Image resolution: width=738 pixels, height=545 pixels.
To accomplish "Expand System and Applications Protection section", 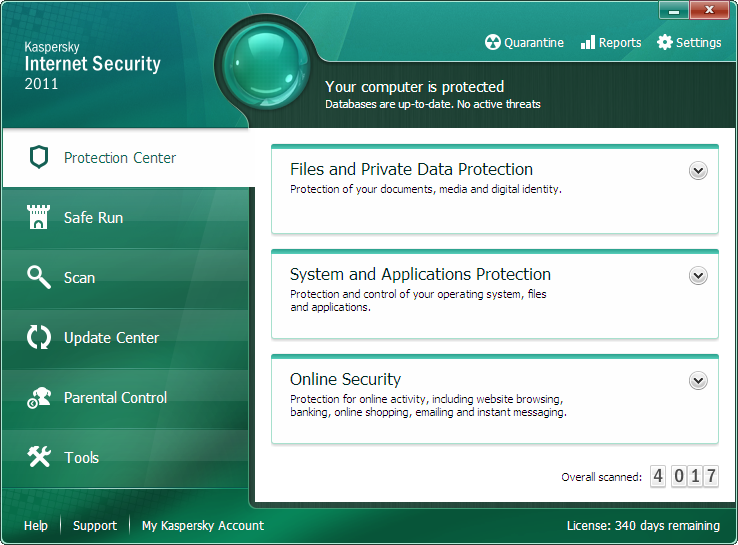I will [698, 276].
